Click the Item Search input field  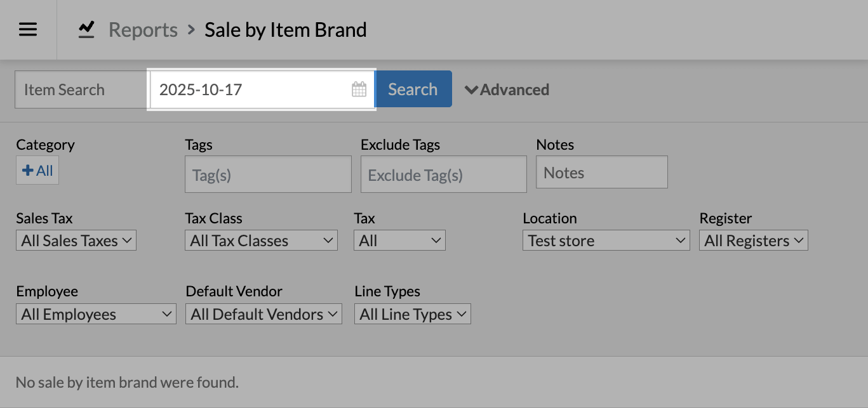[x=81, y=89]
